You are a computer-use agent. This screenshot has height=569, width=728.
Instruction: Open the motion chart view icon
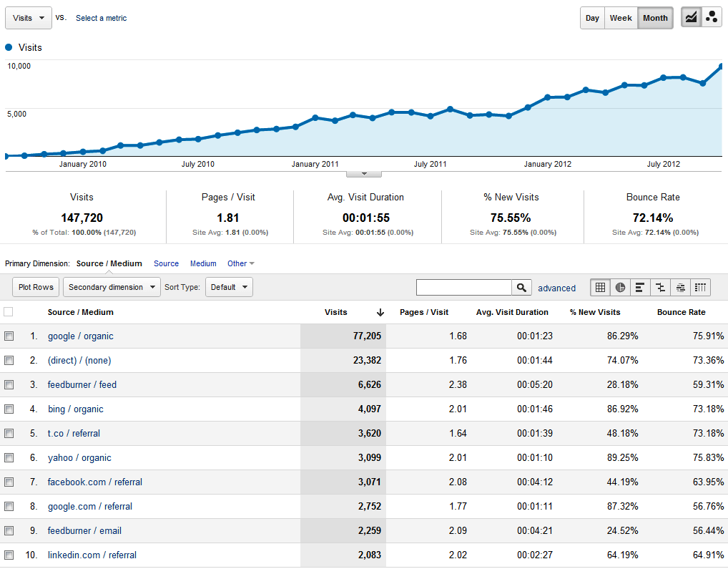[712, 18]
